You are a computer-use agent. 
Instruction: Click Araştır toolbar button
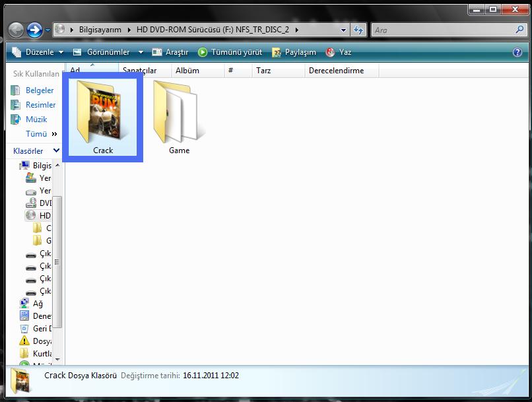tap(170, 52)
